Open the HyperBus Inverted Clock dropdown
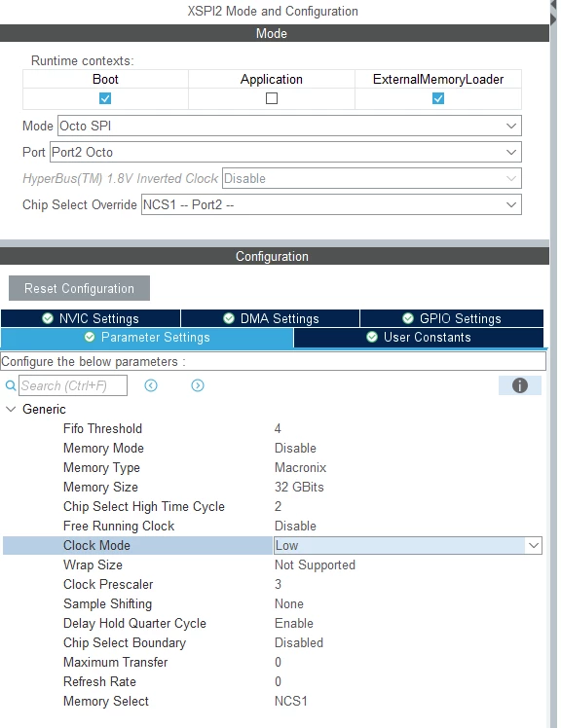The width and height of the screenshot is (561, 728). 372,179
